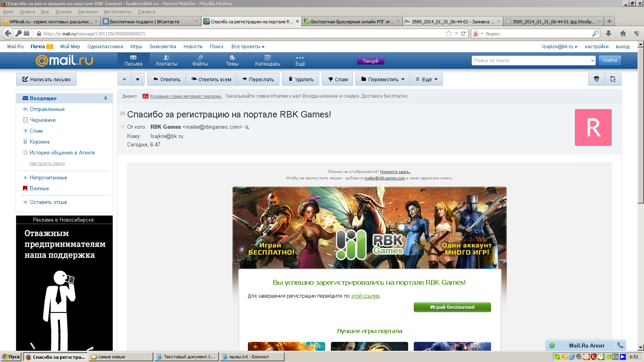
Task: Click the Ответить button
Action: [167, 79]
